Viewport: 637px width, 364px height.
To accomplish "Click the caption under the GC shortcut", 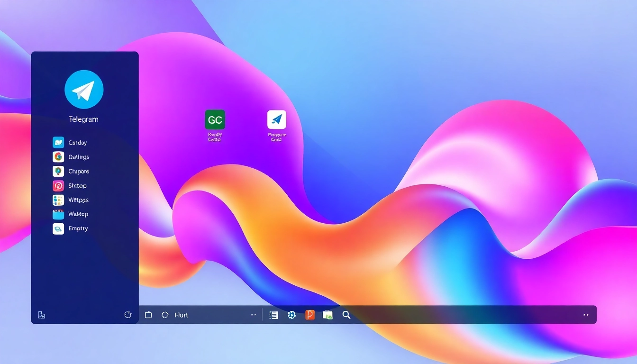I will pos(215,137).
